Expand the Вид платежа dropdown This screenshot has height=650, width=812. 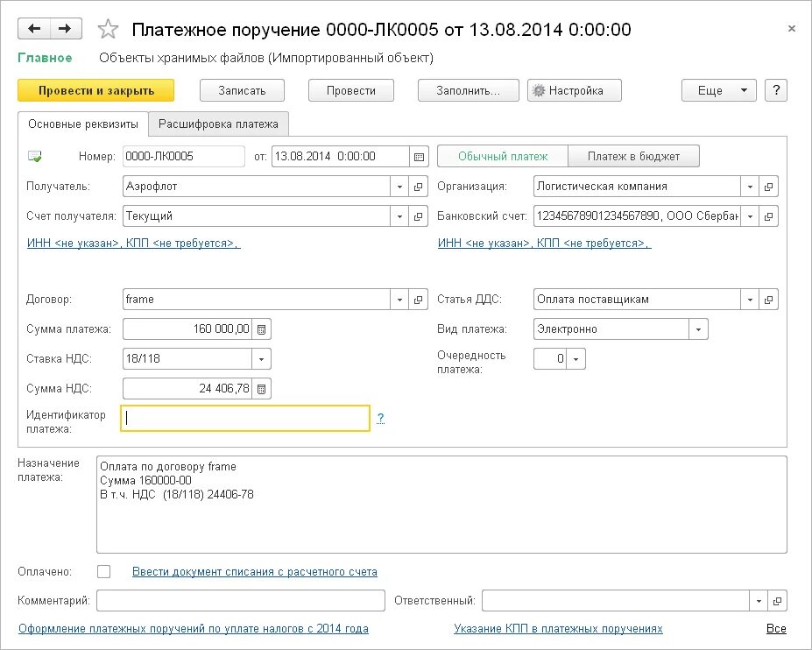click(x=698, y=329)
